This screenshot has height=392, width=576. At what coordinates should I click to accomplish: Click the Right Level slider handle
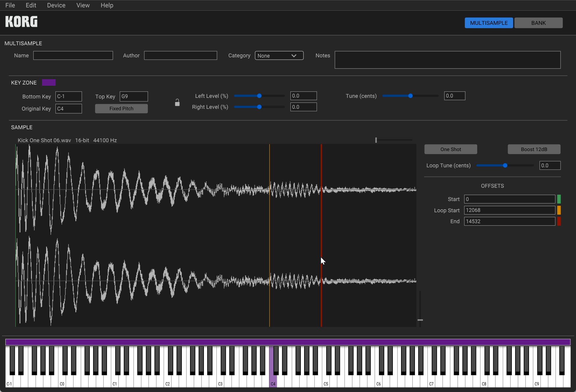[259, 107]
